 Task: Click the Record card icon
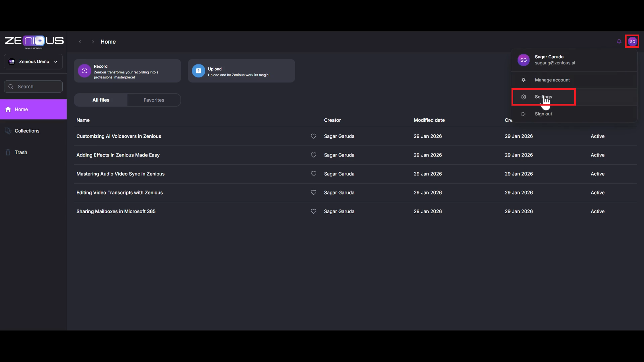pyautogui.click(x=85, y=71)
